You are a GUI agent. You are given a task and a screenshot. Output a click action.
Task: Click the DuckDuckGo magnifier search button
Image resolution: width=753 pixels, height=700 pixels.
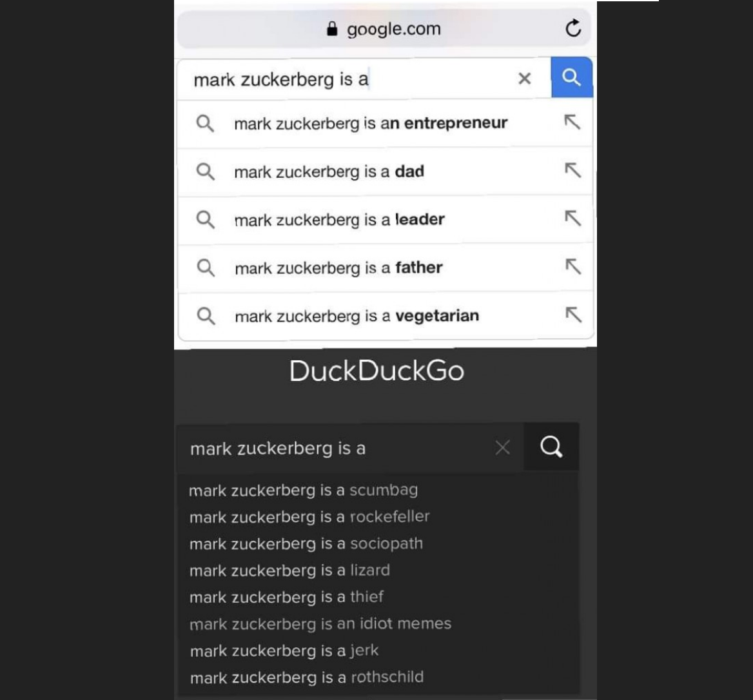pyautogui.click(x=551, y=447)
